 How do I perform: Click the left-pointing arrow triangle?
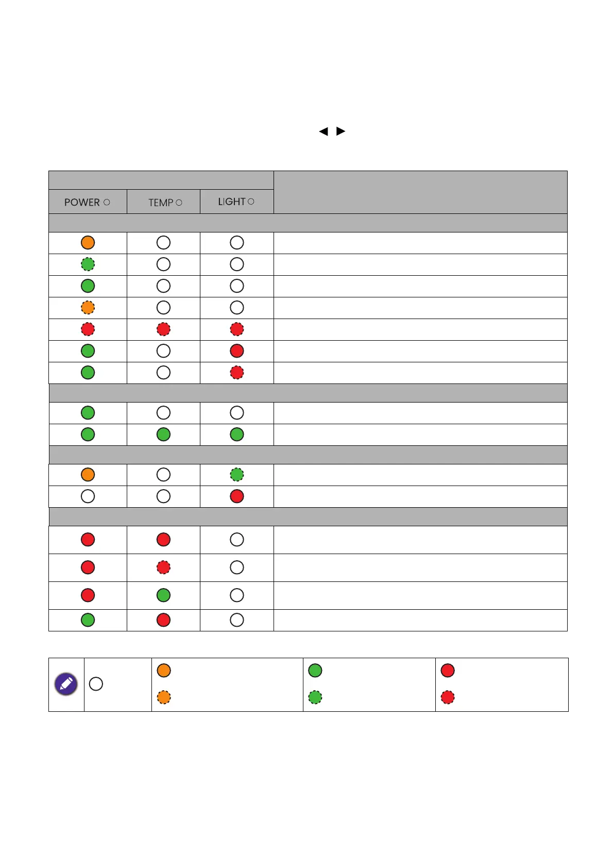click(x=323, y=131)
